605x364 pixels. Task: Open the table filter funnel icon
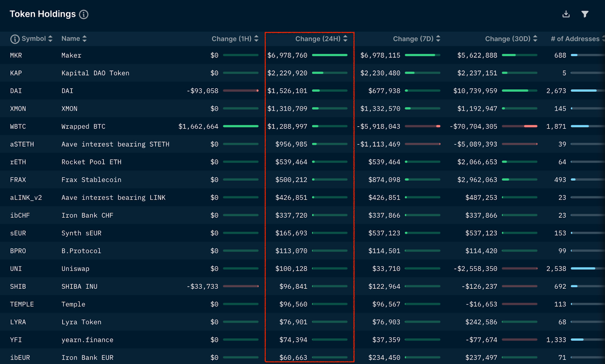pos(585,14)
